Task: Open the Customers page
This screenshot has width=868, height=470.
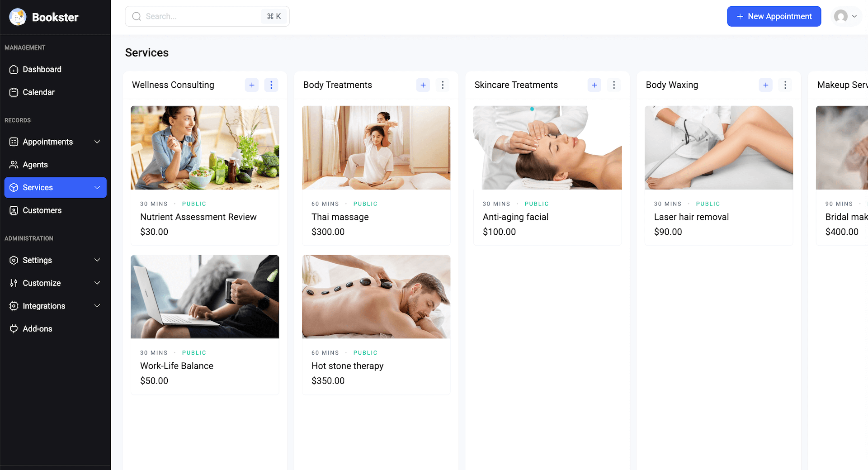Action: [42, 210]
